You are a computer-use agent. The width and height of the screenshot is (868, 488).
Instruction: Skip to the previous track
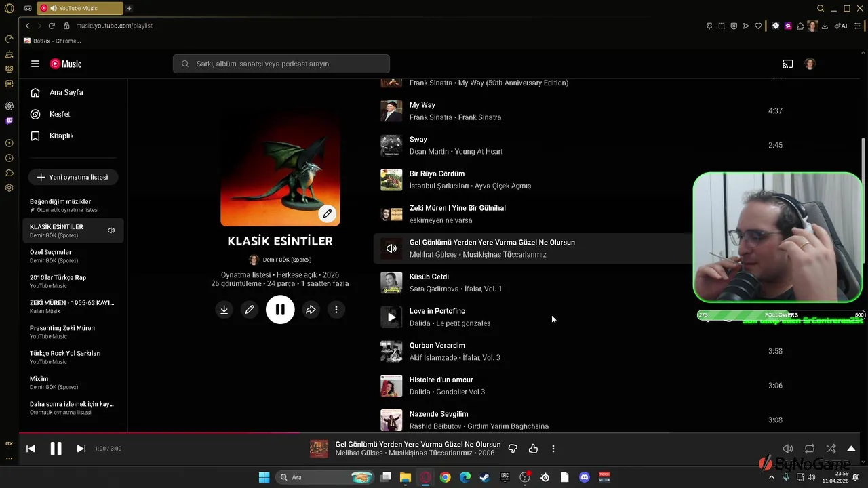click(31, 449)
